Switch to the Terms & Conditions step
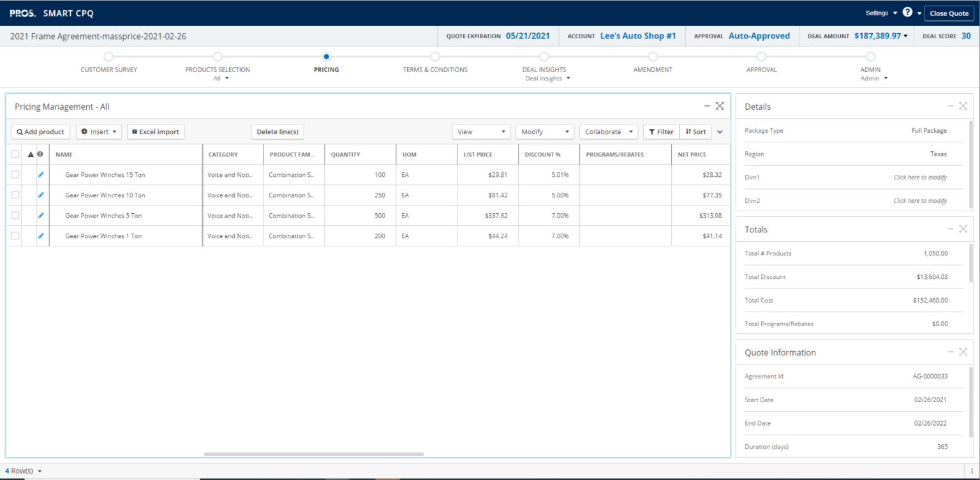 coord(434,69)
